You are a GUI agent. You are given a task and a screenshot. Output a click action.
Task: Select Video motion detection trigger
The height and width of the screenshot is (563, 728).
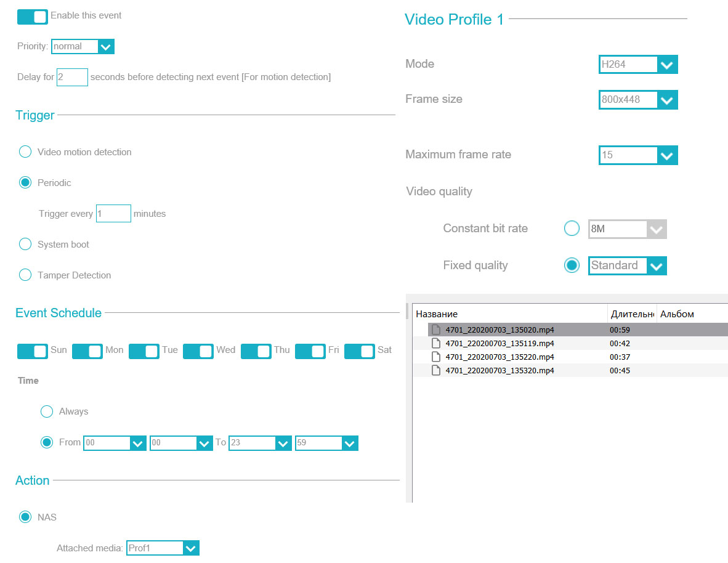click(x=25, y=152)
